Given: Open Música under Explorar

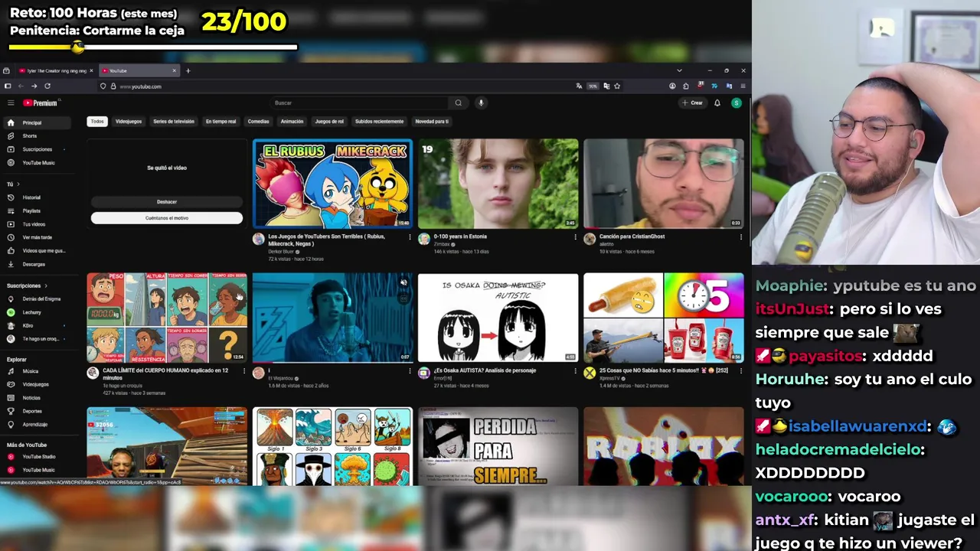Looking at the screenshot, I should coord(38,371).
